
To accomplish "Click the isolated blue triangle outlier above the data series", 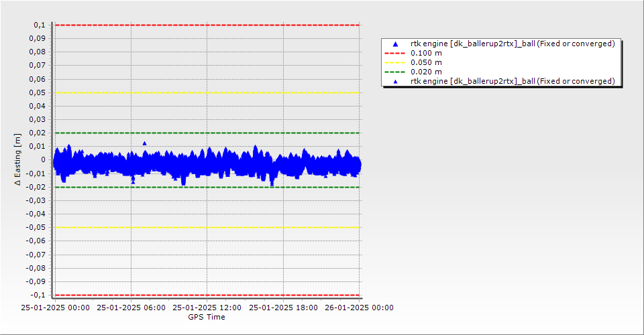I will click(144, 143).
